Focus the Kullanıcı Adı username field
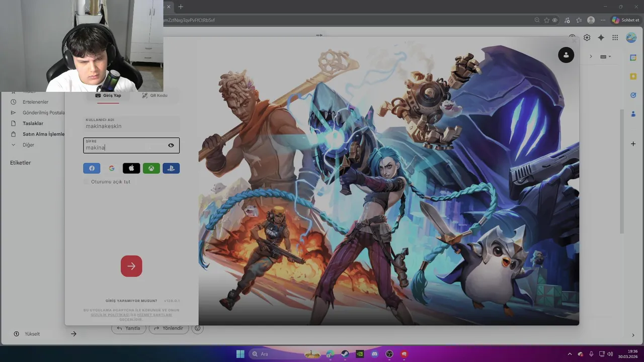 [x=131, y=124]
